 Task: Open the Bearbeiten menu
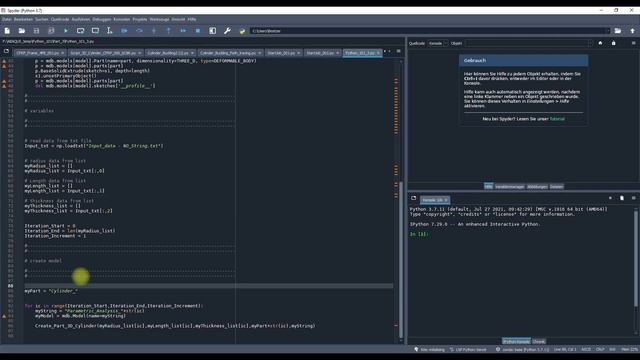point(23,19)
